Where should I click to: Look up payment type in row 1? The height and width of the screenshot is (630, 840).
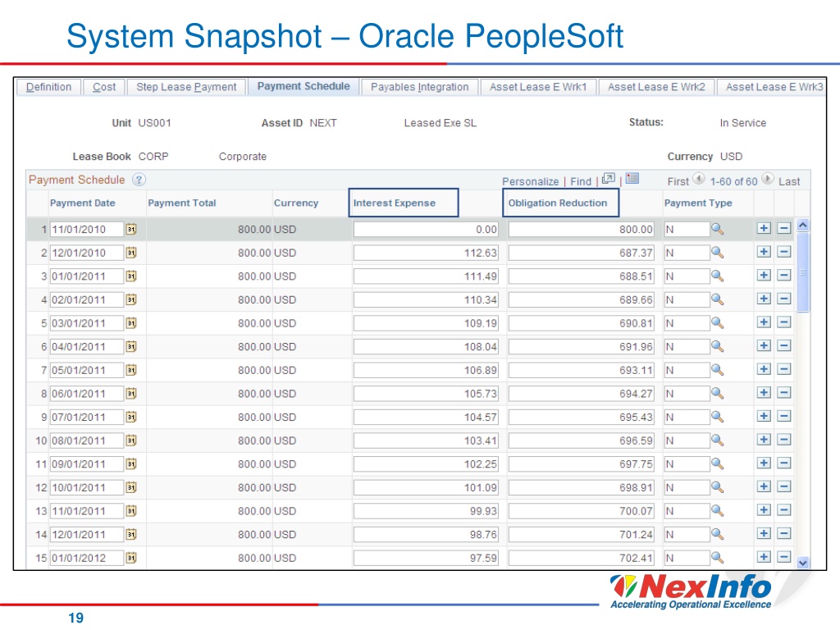717,230
